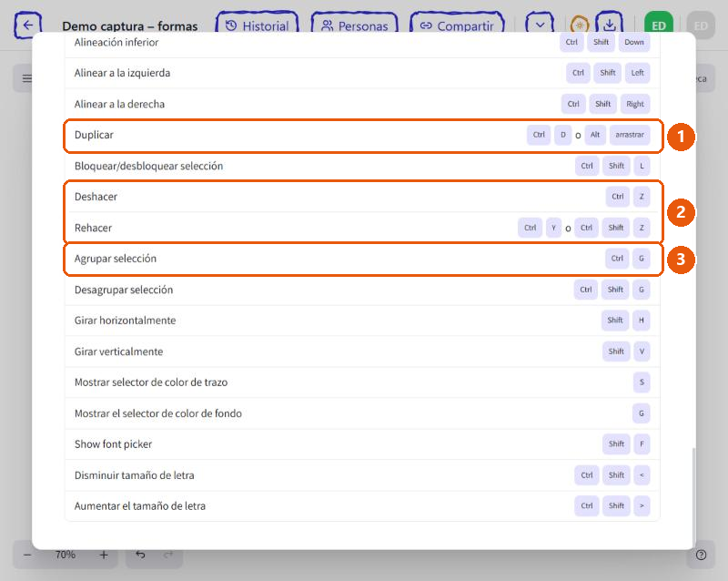728x581 pixels.
Task: Open the hamburger main menu
Action: point(27,78)
